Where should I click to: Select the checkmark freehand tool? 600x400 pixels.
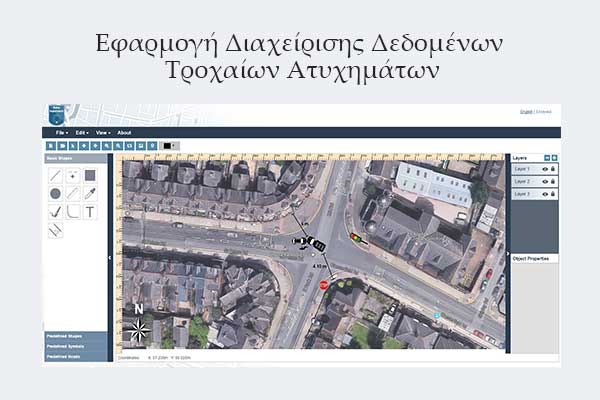coord(55,212)
